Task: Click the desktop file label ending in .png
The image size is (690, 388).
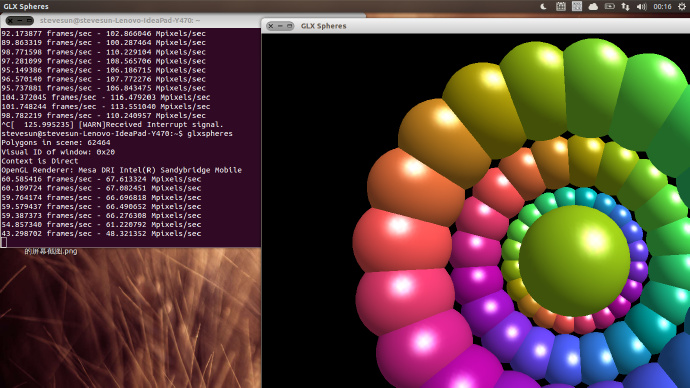Action: (51, 251)
